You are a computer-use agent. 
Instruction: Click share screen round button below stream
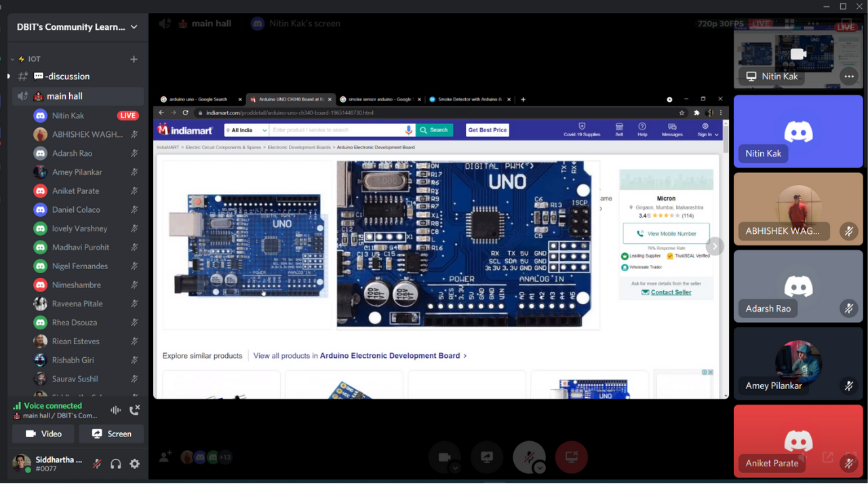point(487,457)
